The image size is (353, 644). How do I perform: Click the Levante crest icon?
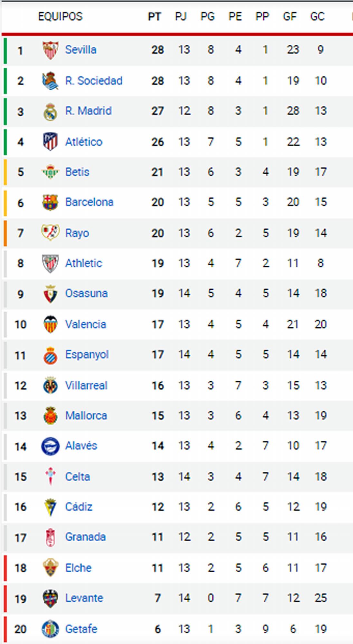(50, 598)
